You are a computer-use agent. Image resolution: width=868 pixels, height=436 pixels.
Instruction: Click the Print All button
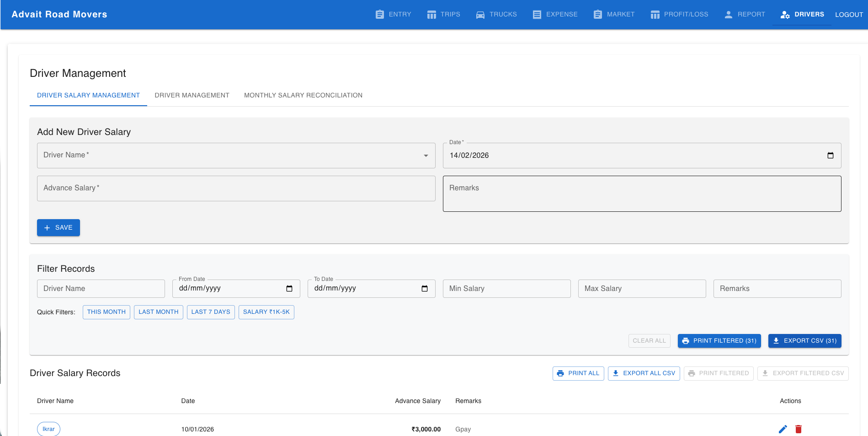pyautogui.click(x=578, y=373)
